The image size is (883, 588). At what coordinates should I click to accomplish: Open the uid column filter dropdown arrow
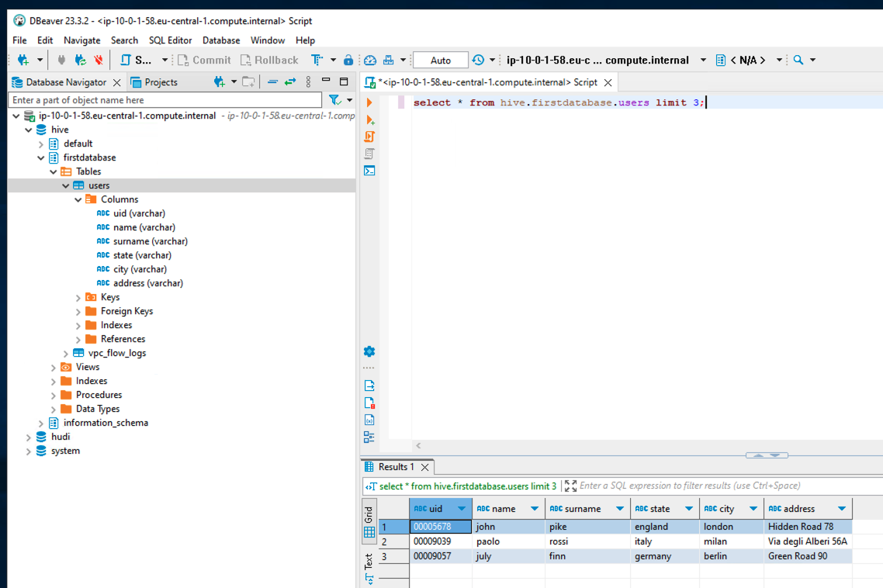pos(462,509)
